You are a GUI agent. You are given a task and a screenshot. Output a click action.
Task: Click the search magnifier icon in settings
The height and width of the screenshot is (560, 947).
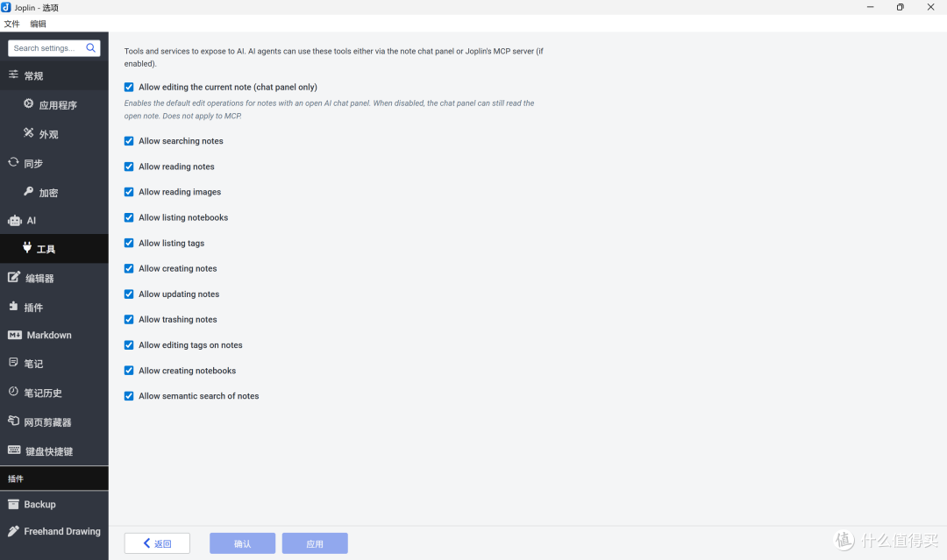click(x=90, y=47)
